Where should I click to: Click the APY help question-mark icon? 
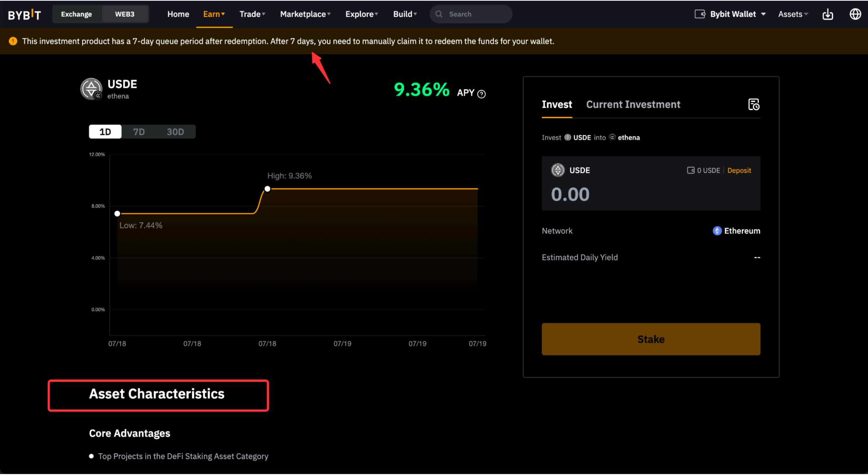(481, 94)
